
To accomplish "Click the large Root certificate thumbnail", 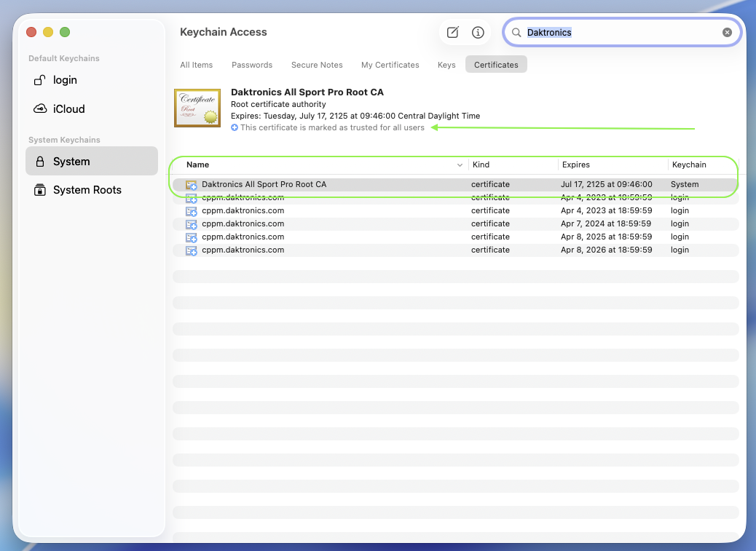I will tap(197, 108).
